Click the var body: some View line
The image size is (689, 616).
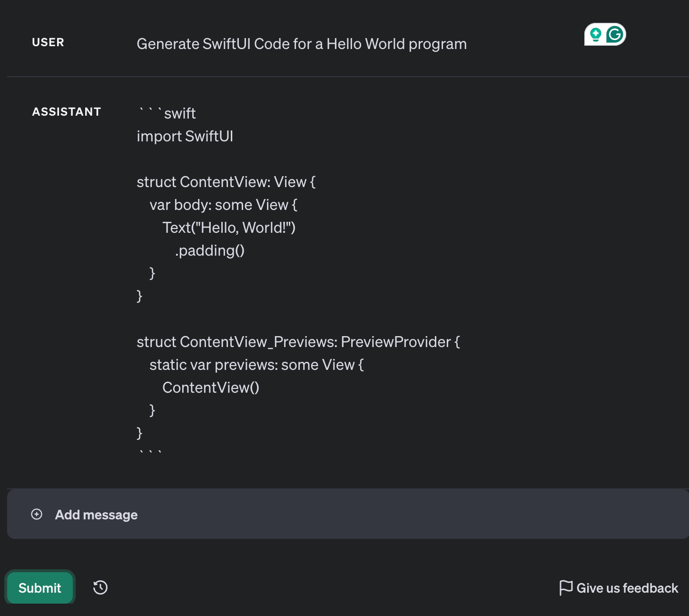click(224, 205)
